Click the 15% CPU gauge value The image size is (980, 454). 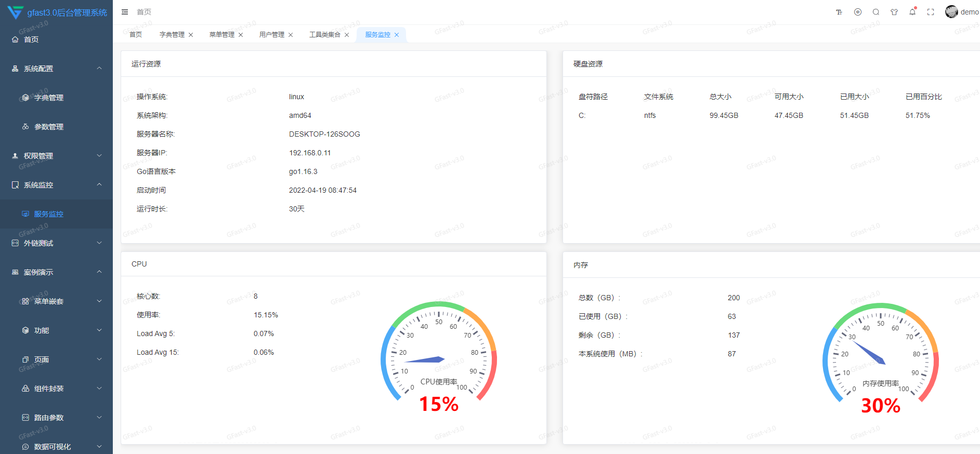(x=439, y=404)
